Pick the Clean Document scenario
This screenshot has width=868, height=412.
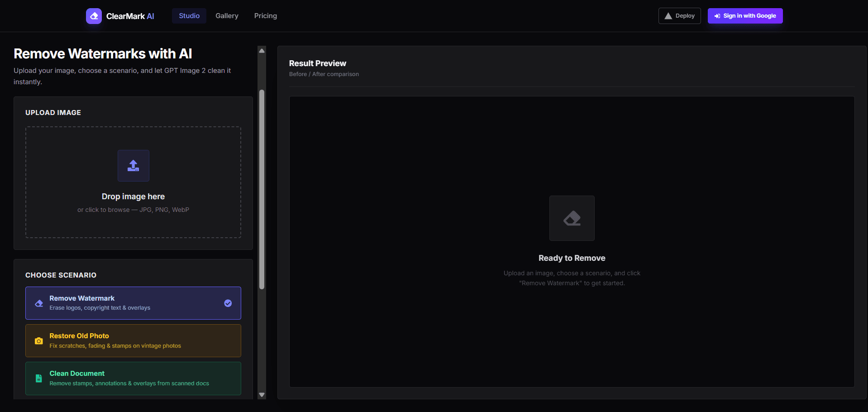point(133,378)
